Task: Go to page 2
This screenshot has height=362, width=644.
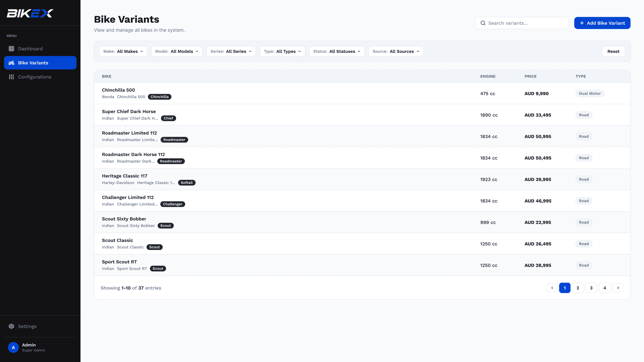Action: tap(578, 288)
